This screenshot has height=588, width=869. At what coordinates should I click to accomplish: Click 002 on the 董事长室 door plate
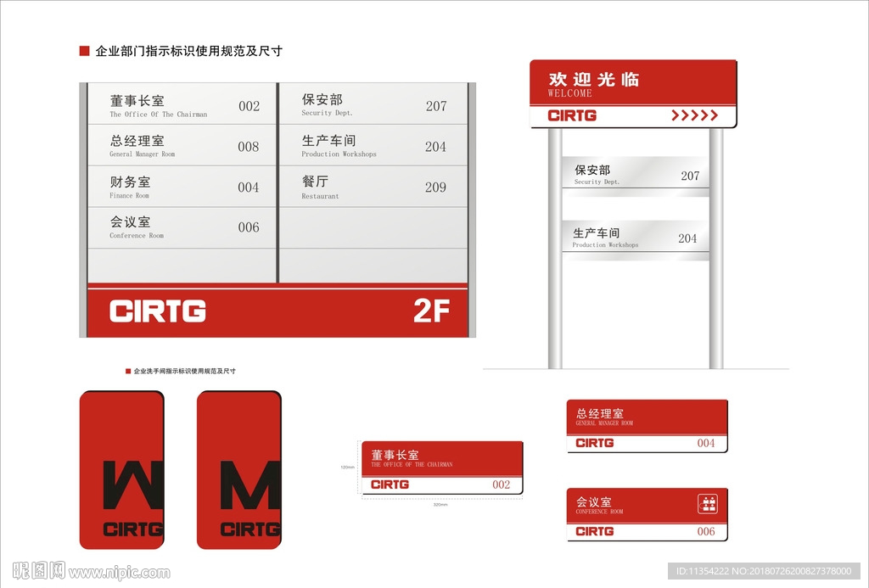pos(501,484)
